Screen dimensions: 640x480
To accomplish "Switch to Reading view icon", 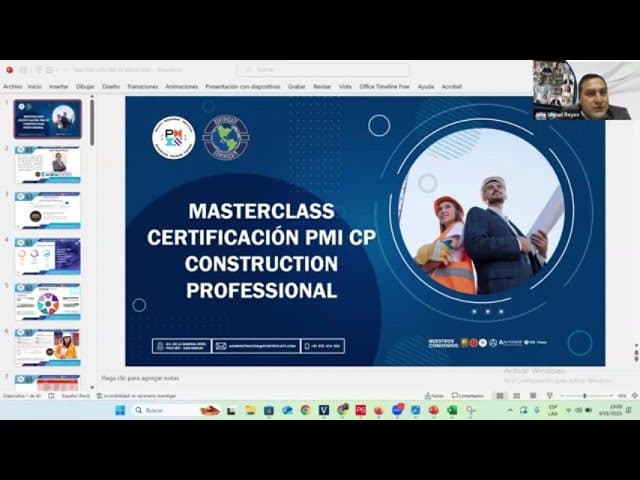I will 533,396.
